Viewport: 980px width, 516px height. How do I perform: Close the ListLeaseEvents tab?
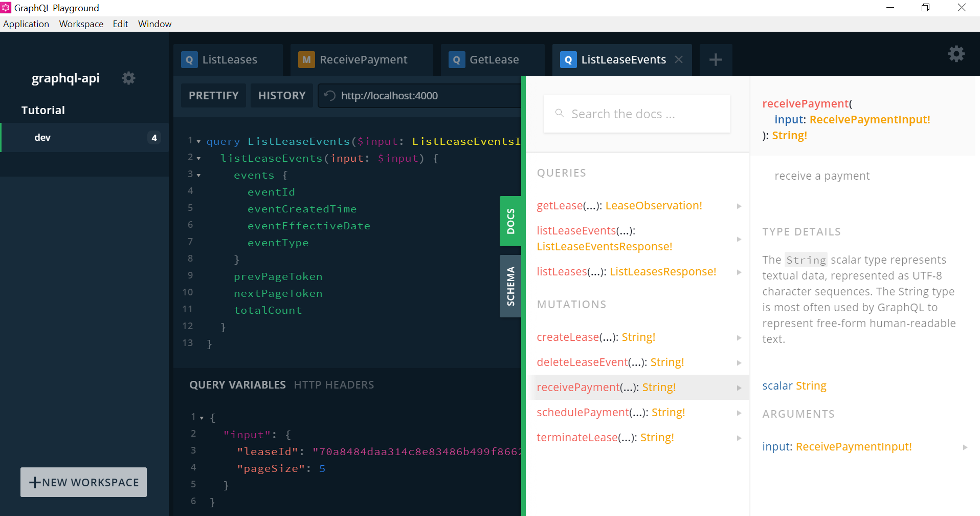[x=679, y=59]
